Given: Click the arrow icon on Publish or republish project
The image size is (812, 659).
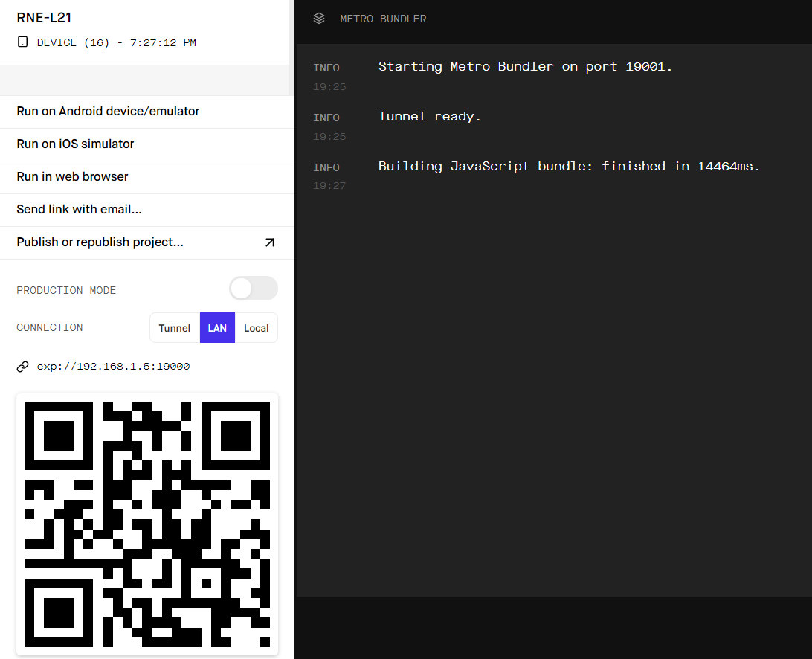Looking at the screenshot, I should 270,242.
